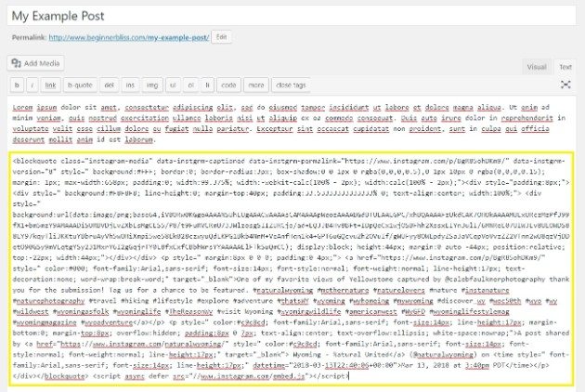Switch to the Visual editor tab
This screenshot has width=585, height=392.
tap(537, 67)
